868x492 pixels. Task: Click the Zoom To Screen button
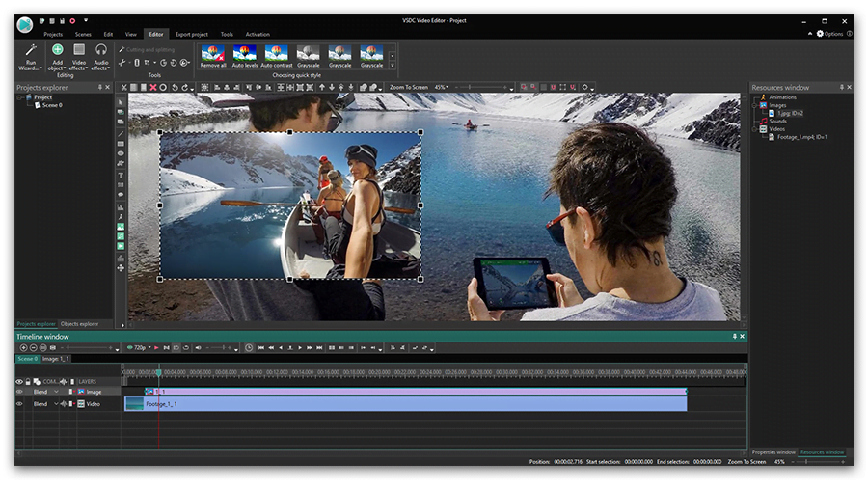click(409, 87)
